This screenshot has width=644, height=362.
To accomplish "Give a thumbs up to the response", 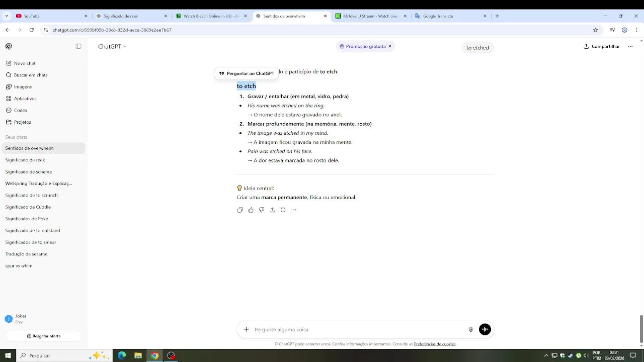I will click(251, 210).
